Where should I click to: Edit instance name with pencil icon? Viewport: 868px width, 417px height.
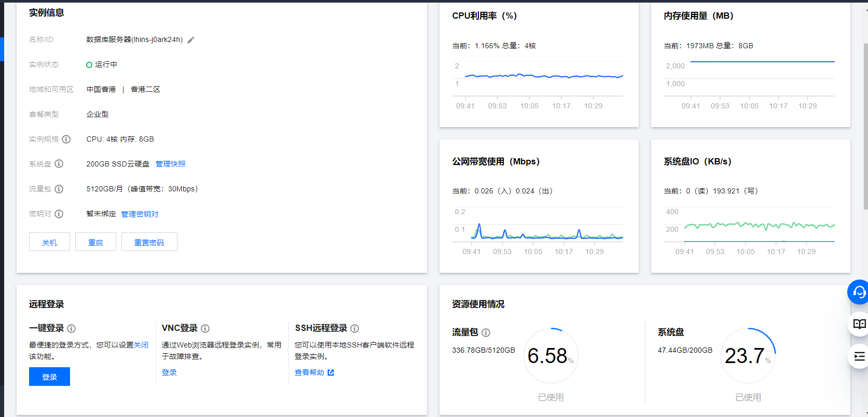click(x=191, y=40)
